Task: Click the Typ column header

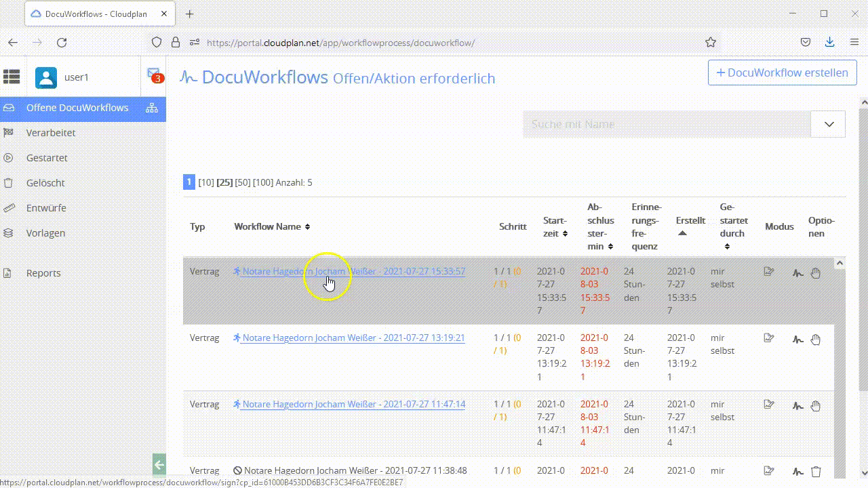Action: pyautogui.click(x=197, y=226)
